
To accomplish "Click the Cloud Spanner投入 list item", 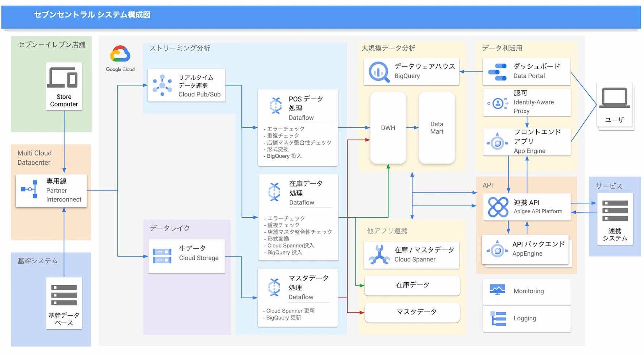I will tap(289, 245).
